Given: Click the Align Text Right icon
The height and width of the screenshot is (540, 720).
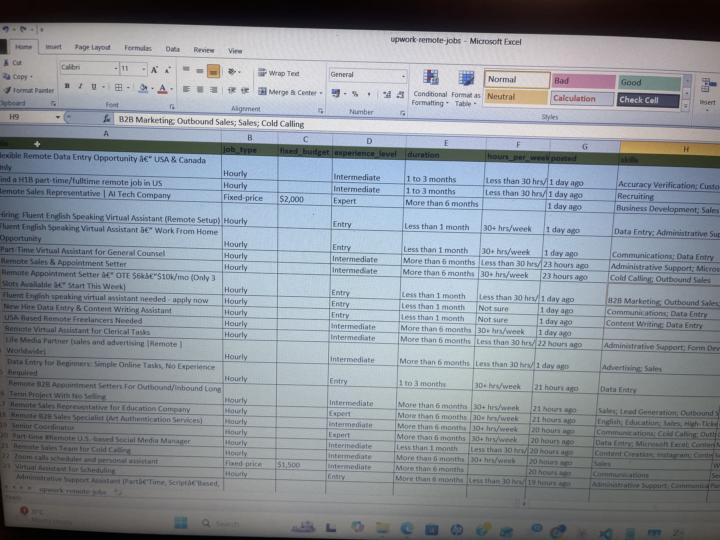Looking at the screenshot, I should 214,90.
